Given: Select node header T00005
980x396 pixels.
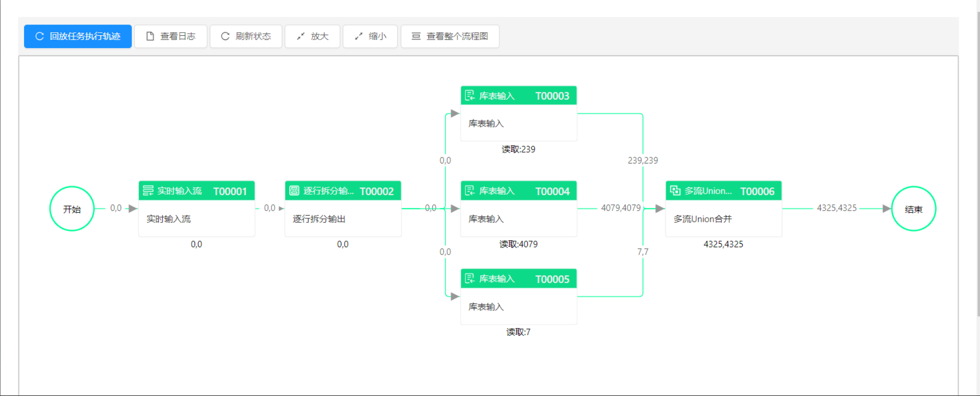Looking at the screenshot, I should [x=519, y=278].
